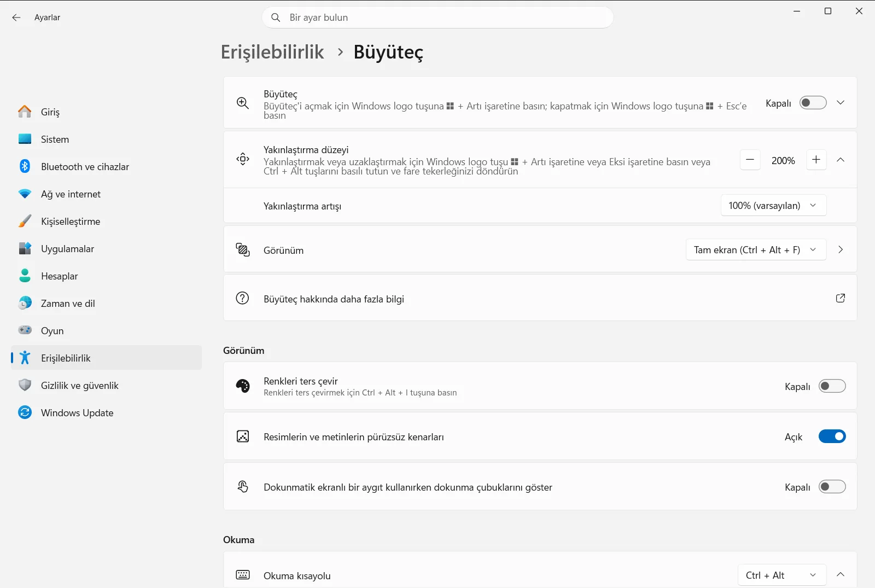Click the Zaman ve dil globe icon

(x=25, y=303)
